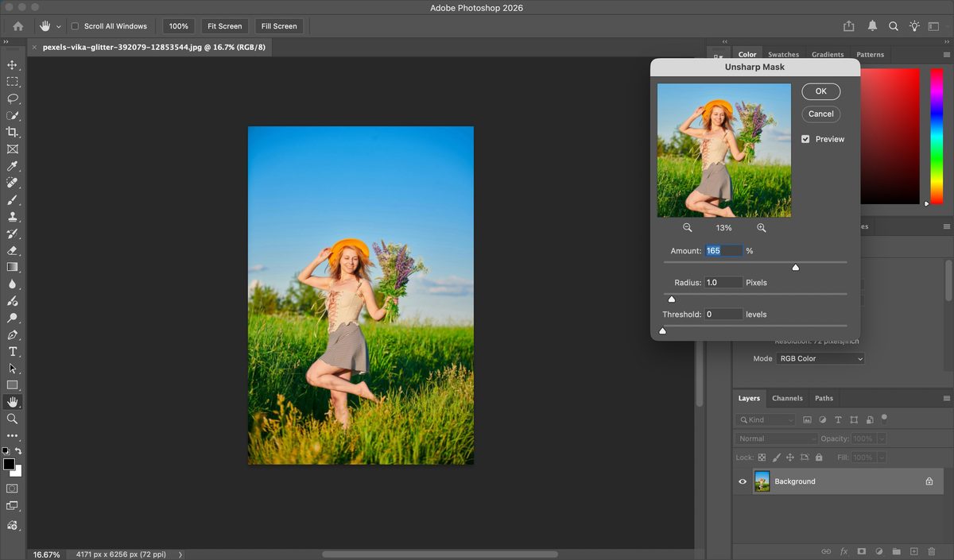The image size is (954, 560).
Task: Click the create new layer icon
Action: pyautogui.click(x=913, y=551)
